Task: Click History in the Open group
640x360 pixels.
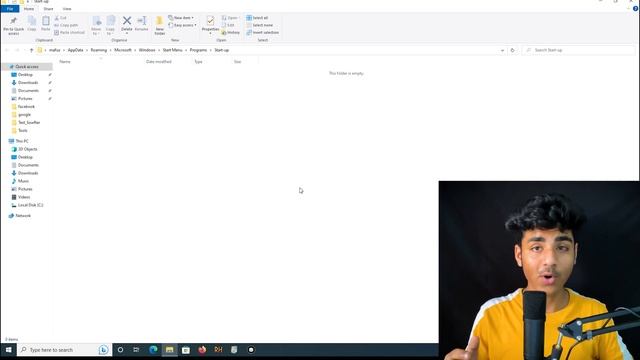Action: click(x=231, y=33)
